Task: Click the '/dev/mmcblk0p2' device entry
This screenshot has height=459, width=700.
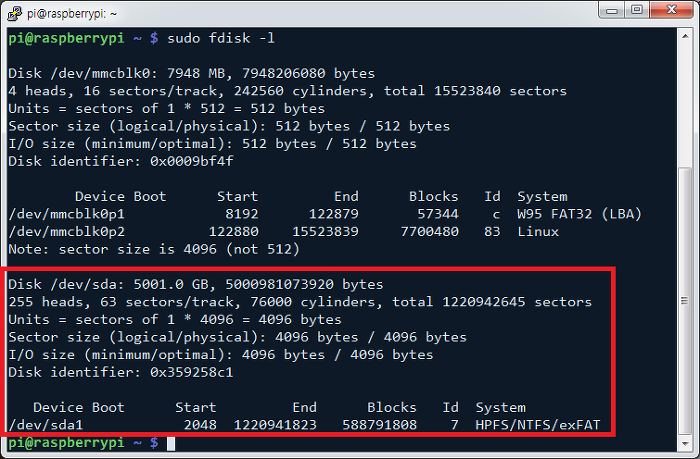Action: point(67,232)
